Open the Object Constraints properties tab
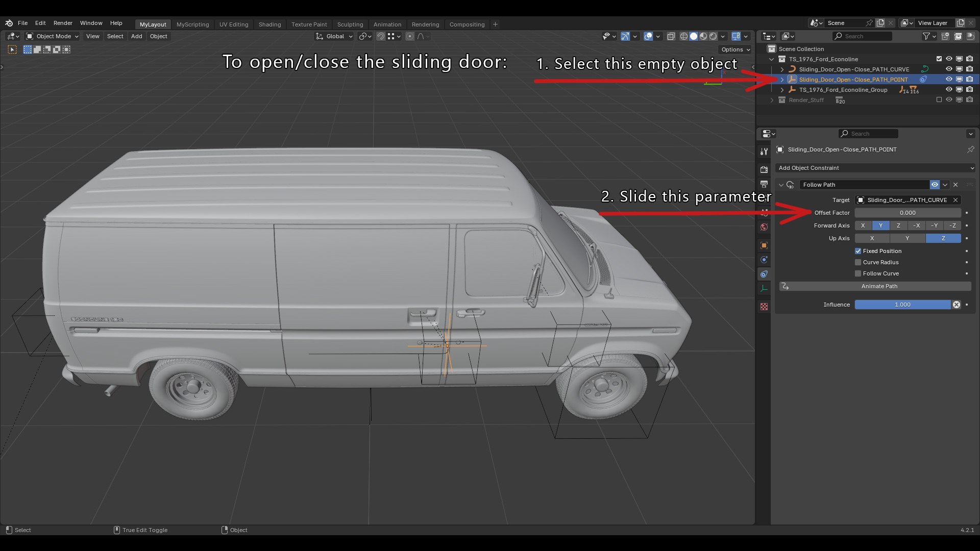This screenshot has width=980, height=551. [x=764, y=274]
